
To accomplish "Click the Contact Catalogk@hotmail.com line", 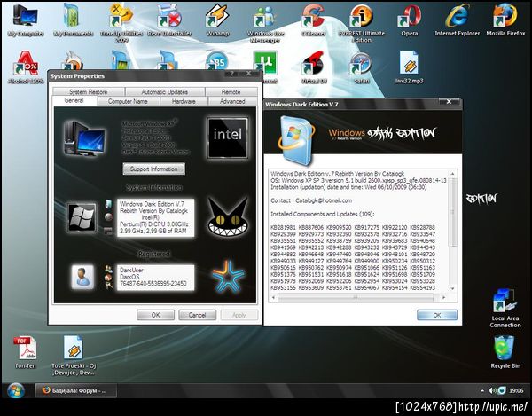I will tap(311, 200).
